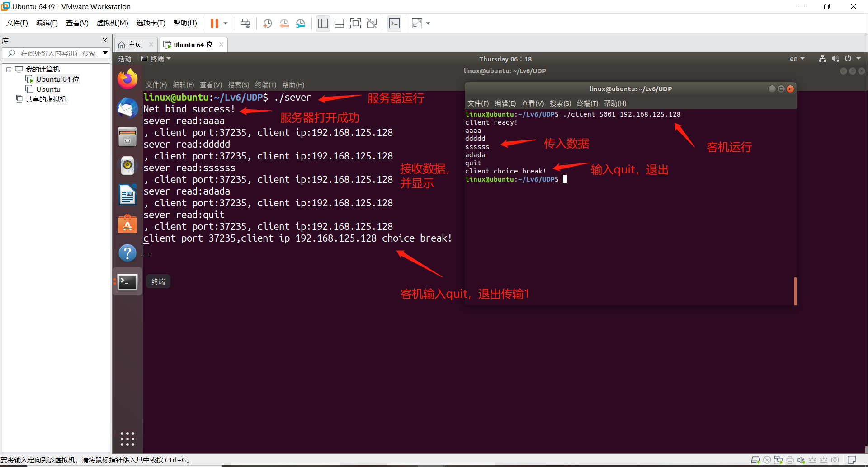Open the 终端(T) menu in the UDP terminal window

coord(587,103)
